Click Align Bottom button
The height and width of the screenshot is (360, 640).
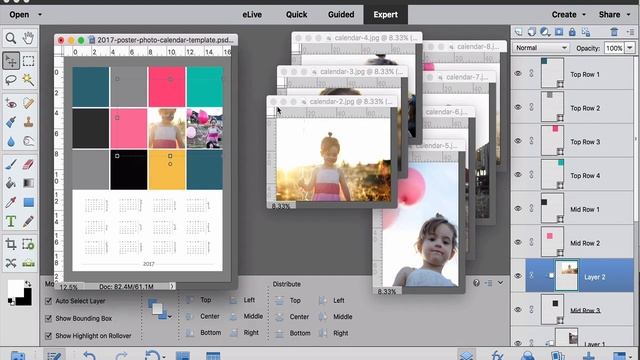[203, 333]
